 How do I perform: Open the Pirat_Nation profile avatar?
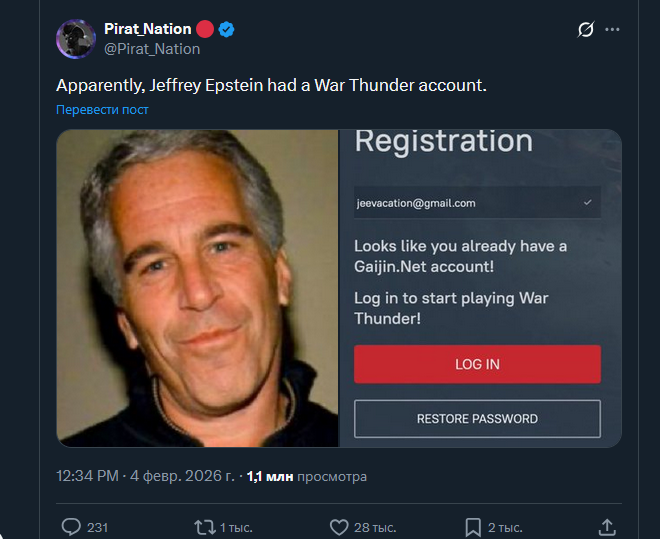click(x=75, y=38)
